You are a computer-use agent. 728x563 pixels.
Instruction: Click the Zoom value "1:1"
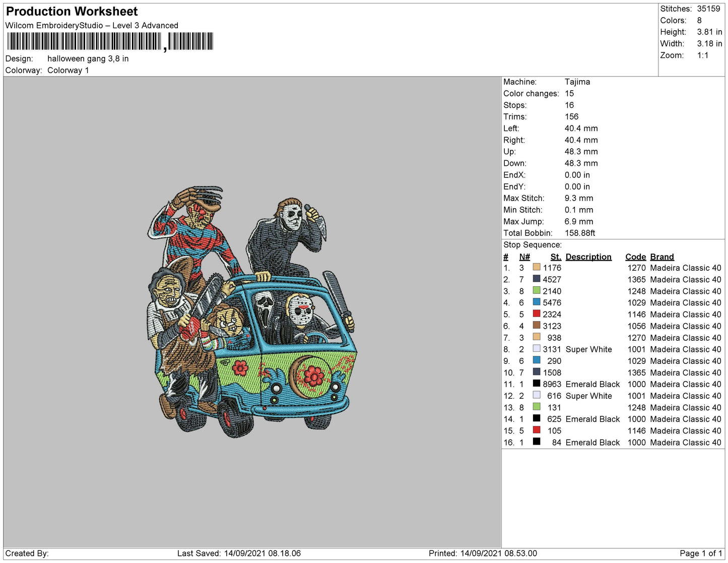703,55
